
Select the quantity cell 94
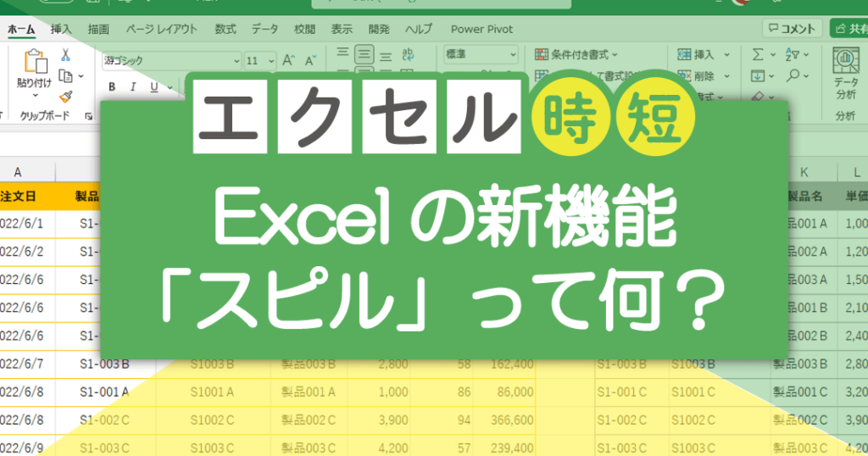[x=442, y=420]
